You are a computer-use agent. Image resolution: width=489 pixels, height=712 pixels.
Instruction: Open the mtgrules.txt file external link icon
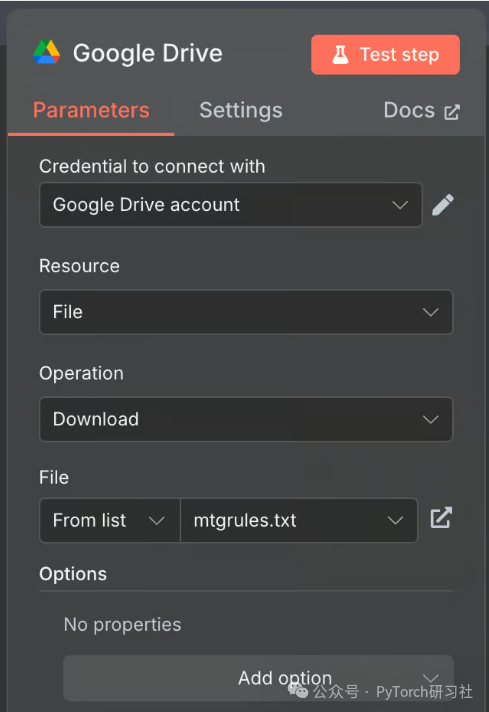(441, 517)
